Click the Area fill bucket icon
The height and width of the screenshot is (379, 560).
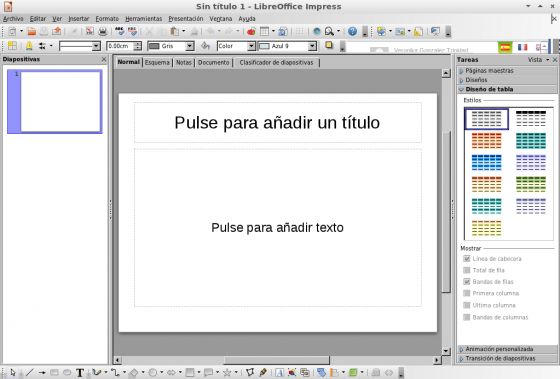[x=205, y=46]
